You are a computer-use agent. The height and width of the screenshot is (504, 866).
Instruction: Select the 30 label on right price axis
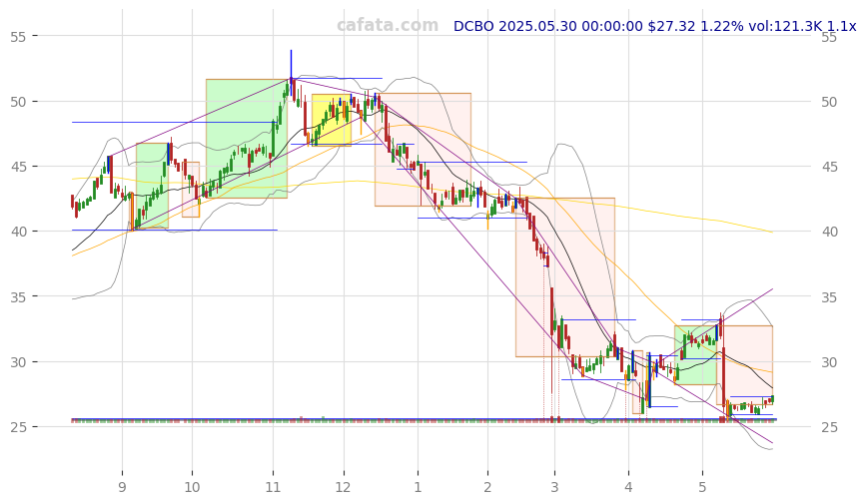point(829,362)
